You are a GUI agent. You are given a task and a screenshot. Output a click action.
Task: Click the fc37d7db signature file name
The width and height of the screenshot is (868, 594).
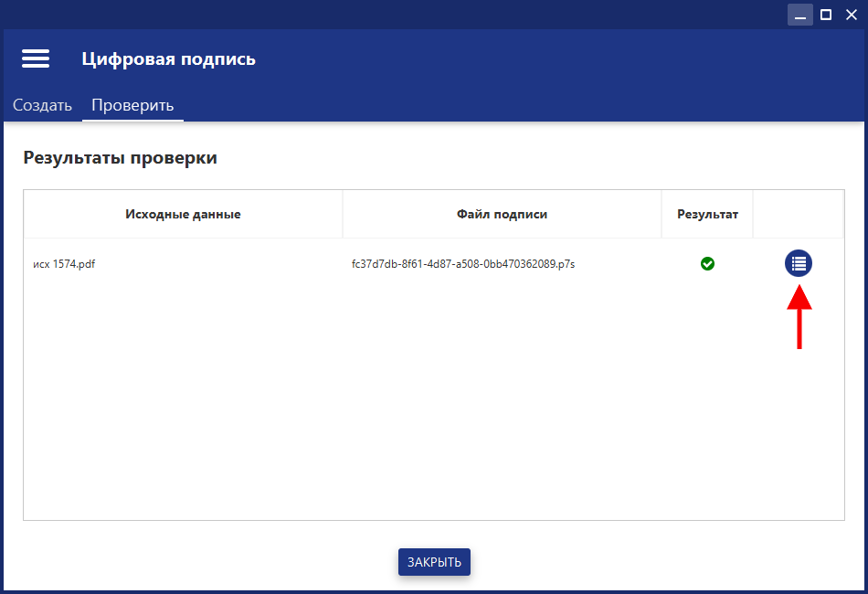463,263
